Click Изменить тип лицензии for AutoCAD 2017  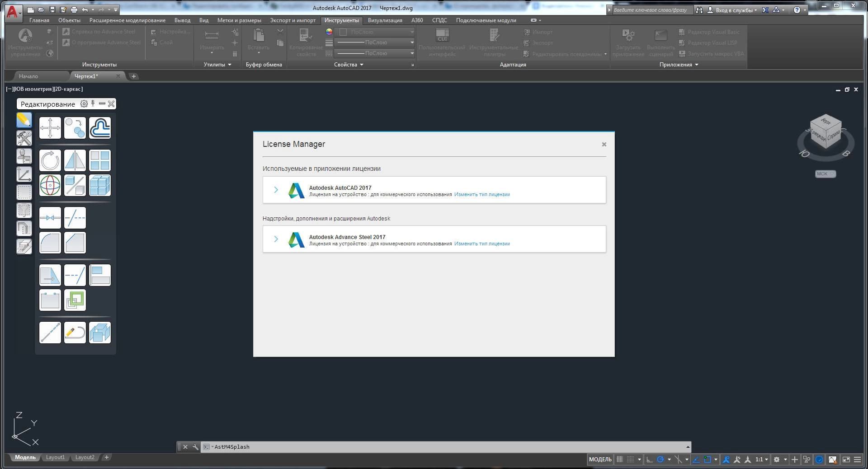(482, 194)
